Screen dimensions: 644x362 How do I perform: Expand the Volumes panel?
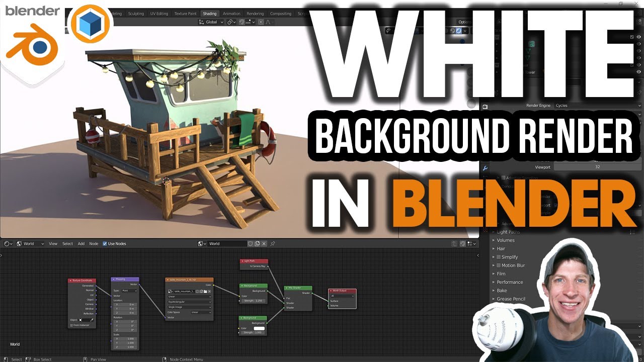pos(505,240)
